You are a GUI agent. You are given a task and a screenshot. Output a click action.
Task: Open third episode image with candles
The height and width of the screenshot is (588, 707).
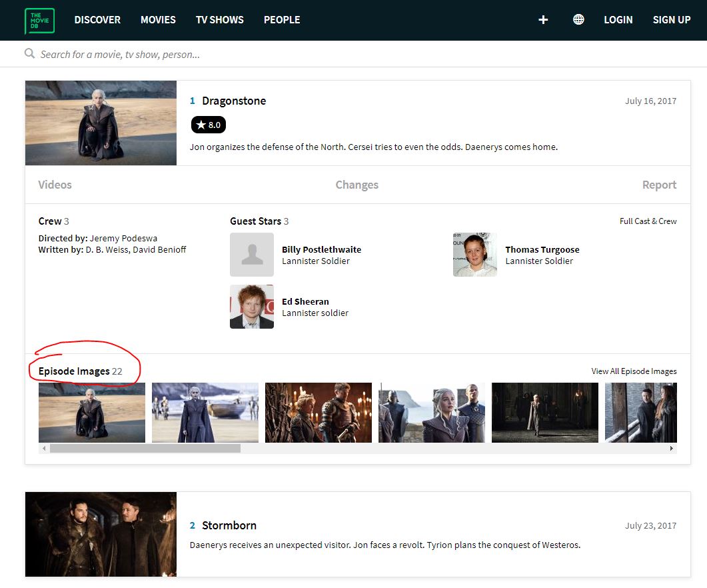tap(319, 413)
